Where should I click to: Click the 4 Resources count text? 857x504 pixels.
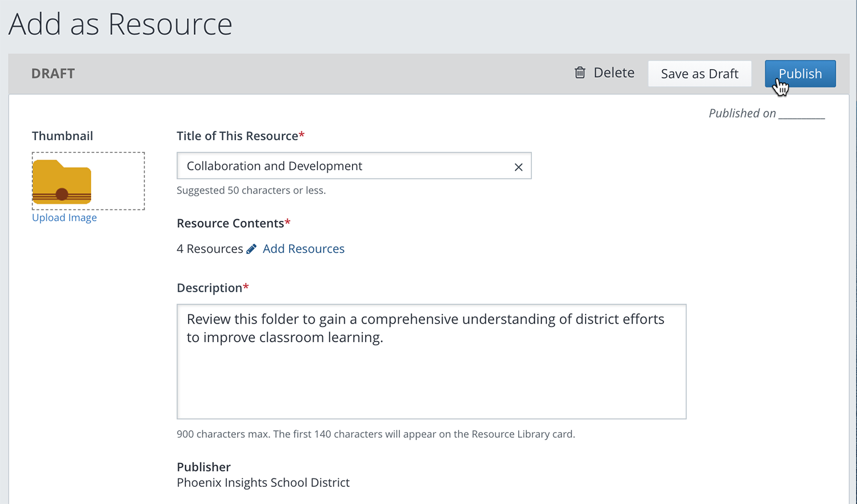click(210, 249)
